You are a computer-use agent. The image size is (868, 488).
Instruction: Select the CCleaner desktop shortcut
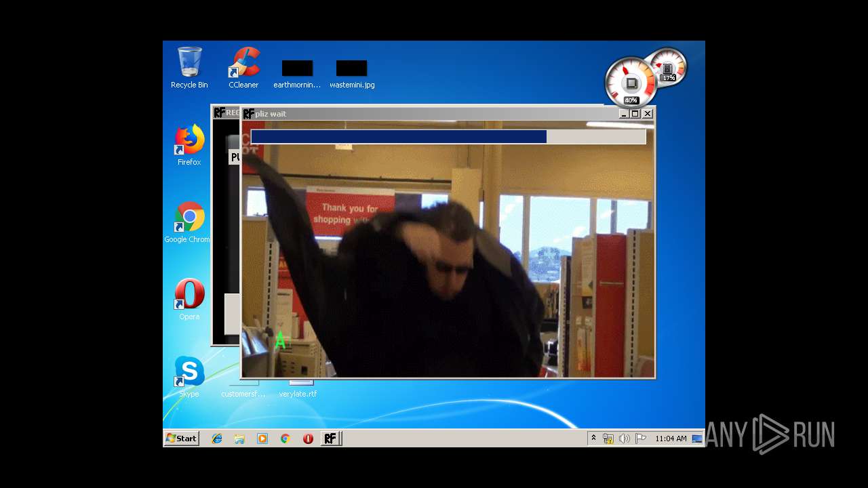(x=243, y=68)
